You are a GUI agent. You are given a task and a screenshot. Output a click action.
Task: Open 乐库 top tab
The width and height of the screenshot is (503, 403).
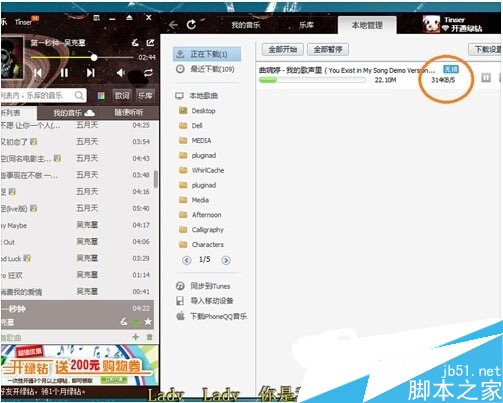click(x=306, y=25)
